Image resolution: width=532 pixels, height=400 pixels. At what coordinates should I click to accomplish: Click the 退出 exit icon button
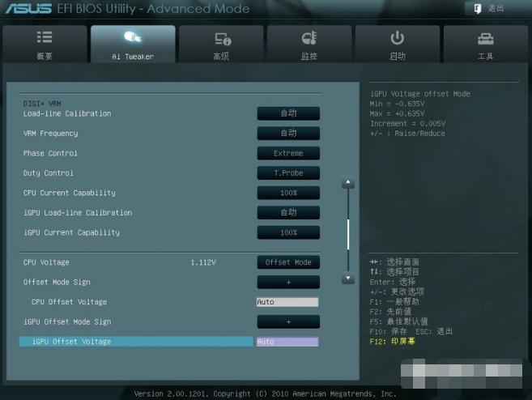[x=478, y=8]
